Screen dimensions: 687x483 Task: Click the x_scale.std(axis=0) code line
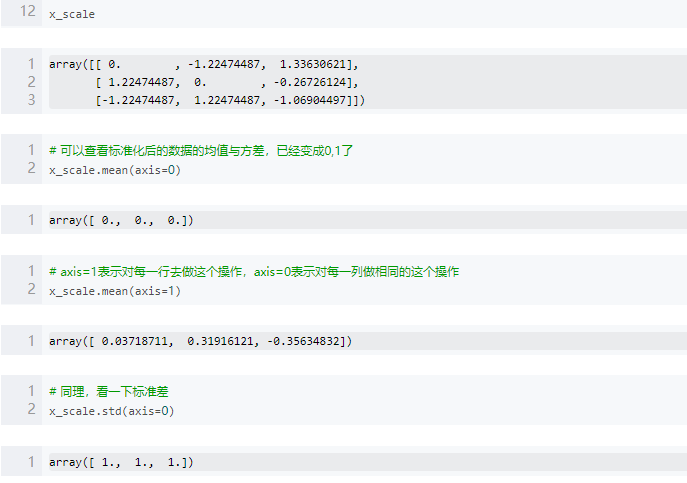pyautogui.click(x=112, y=411)
